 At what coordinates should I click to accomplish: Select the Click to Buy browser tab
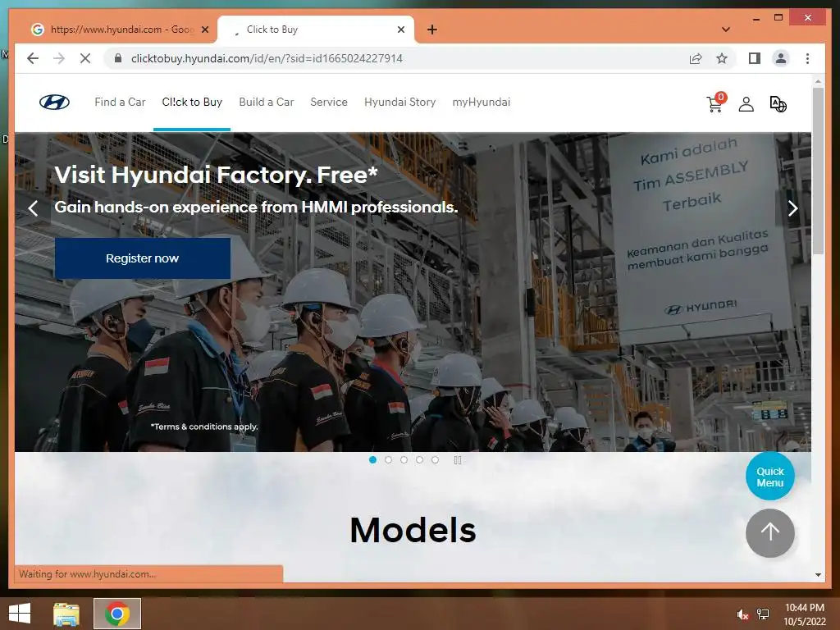(x=316, y=30)
